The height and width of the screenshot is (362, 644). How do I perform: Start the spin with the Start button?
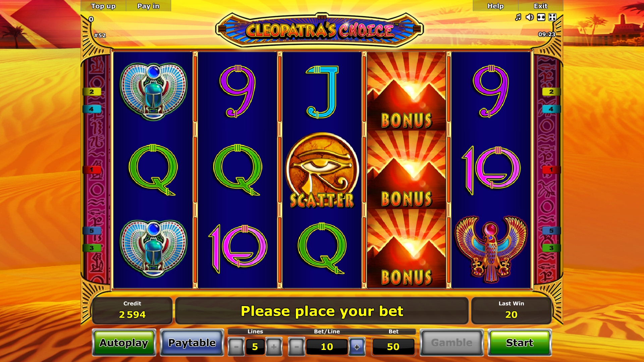point(520,343)
